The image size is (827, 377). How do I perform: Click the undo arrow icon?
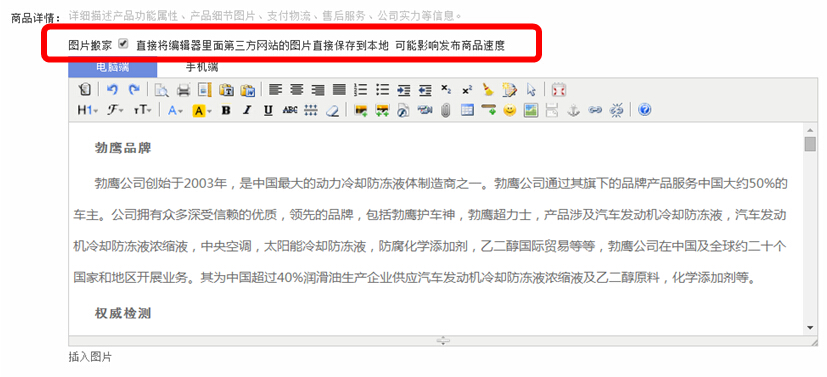coord(112,90)
